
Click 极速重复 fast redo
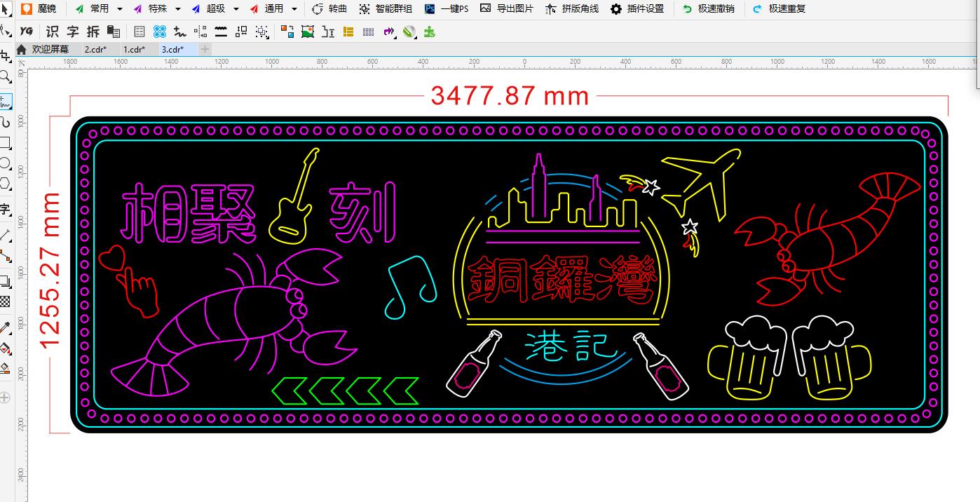tap(779, 8)
